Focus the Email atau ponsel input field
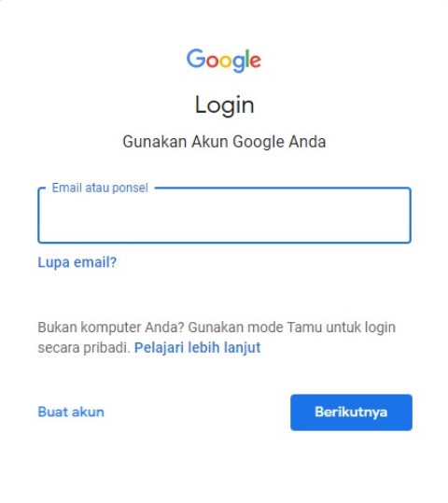Viewport: 448px width, 503px height. point(224,216)
